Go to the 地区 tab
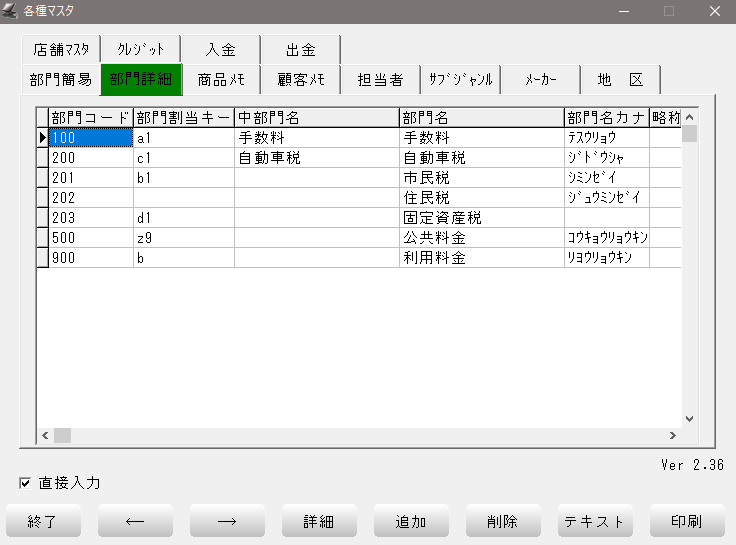 [x=620, y=80]
